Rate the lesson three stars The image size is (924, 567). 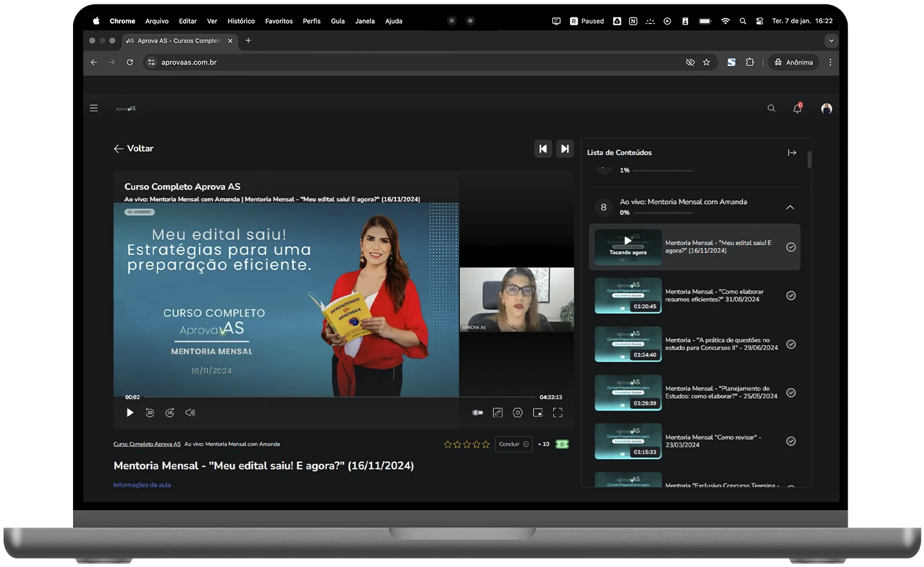(x=467, y=444)
